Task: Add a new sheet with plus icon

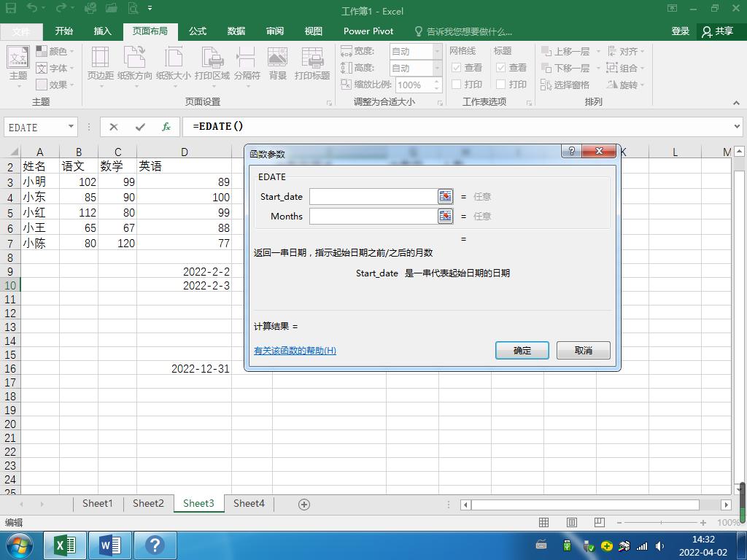Action: pos(304,504)
